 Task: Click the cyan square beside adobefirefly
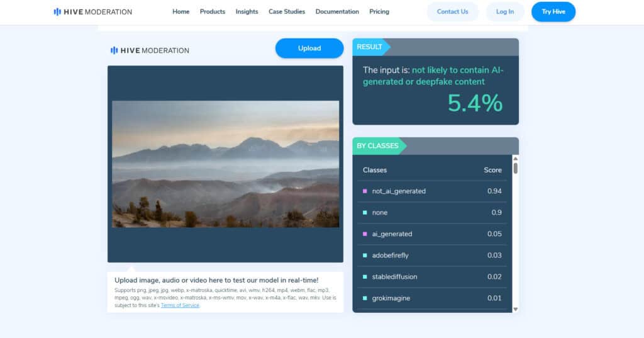point(365,255)
